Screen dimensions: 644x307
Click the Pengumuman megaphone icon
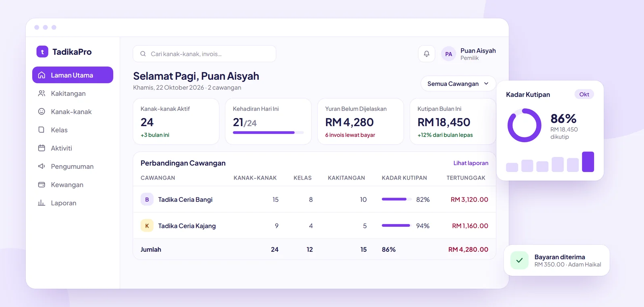[x=41, y=166]
